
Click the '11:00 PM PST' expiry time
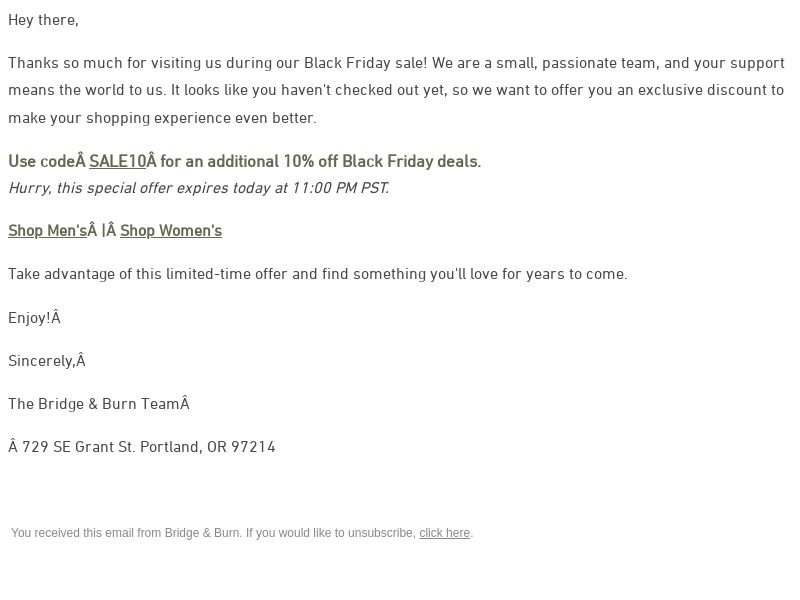pyautogui.click(x=340, y=188)
